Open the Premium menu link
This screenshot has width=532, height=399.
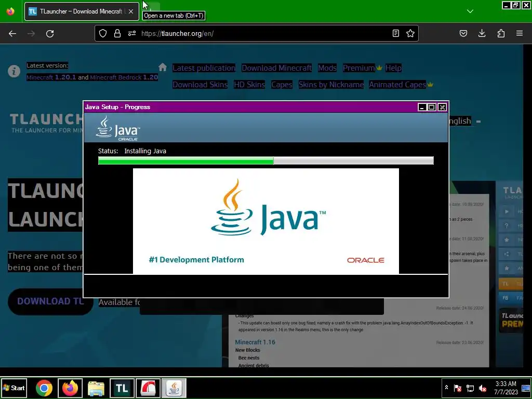pos(358,68)
